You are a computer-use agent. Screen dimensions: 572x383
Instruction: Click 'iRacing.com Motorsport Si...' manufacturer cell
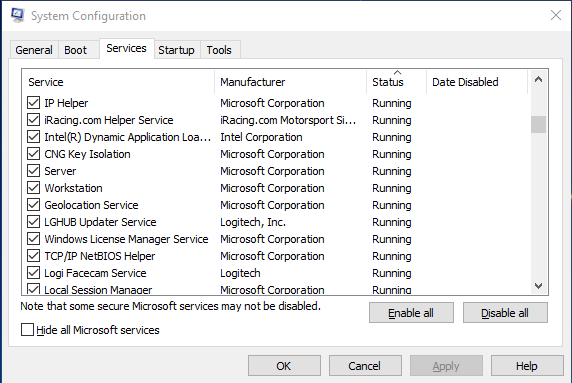[288, 120]
